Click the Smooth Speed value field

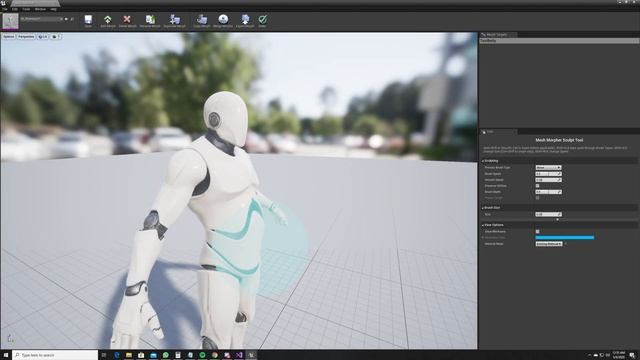[x=548, y=180]
